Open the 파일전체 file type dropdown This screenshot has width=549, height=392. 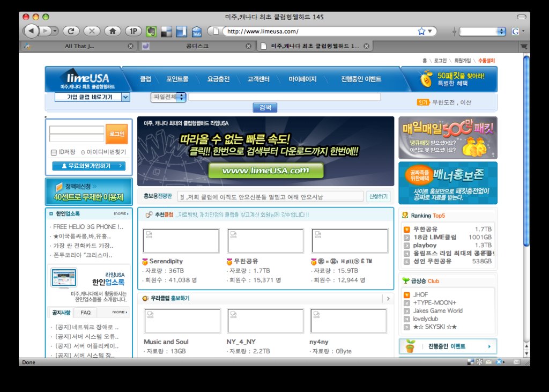(x=168, y=97)
